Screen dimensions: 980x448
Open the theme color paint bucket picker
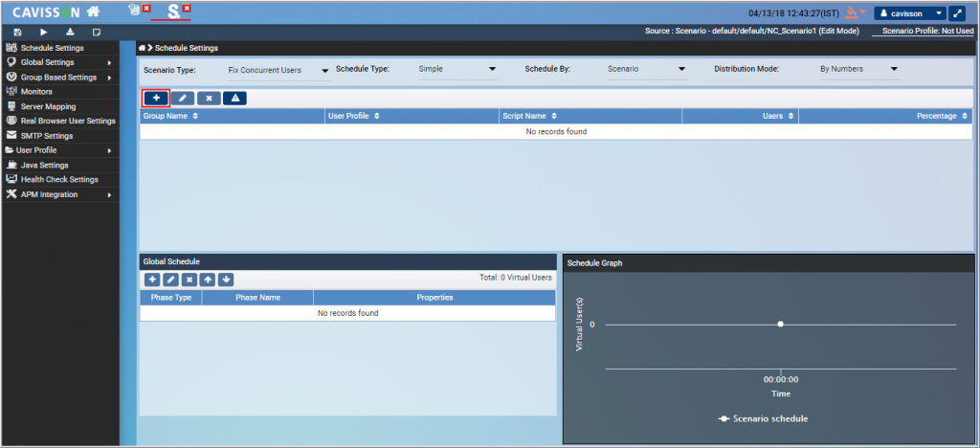coord(852,13)
